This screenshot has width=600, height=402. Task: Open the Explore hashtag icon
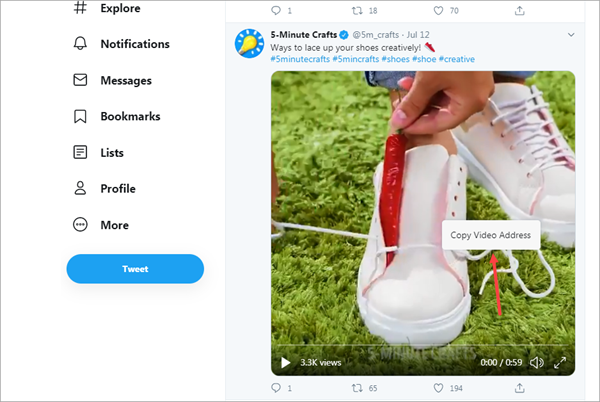point(80,8)
